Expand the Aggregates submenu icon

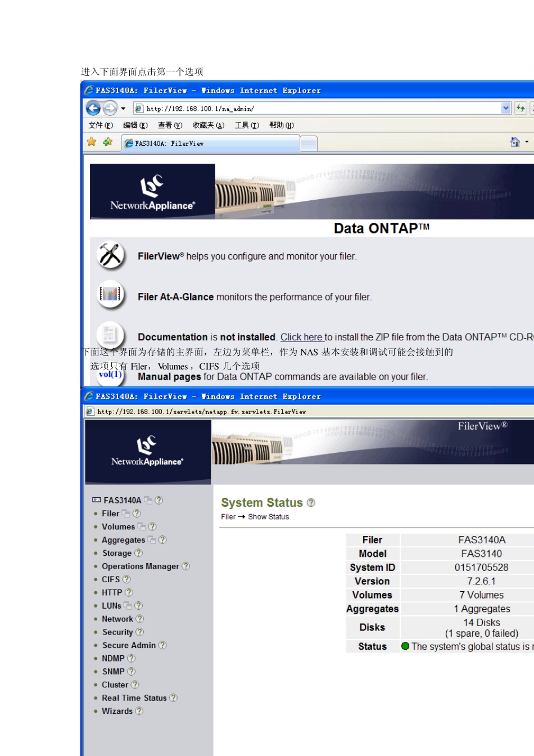point(152,540)
